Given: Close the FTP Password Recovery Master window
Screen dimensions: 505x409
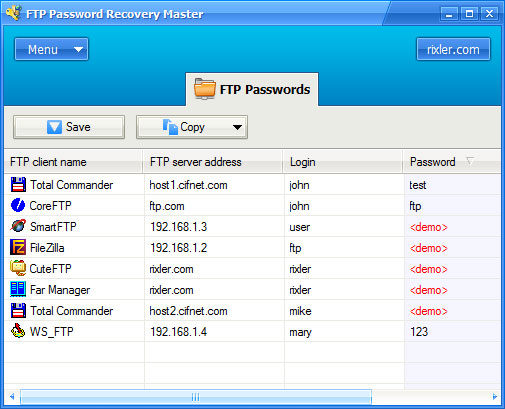Looking at the screenshot, I should (x=489, y=14).
